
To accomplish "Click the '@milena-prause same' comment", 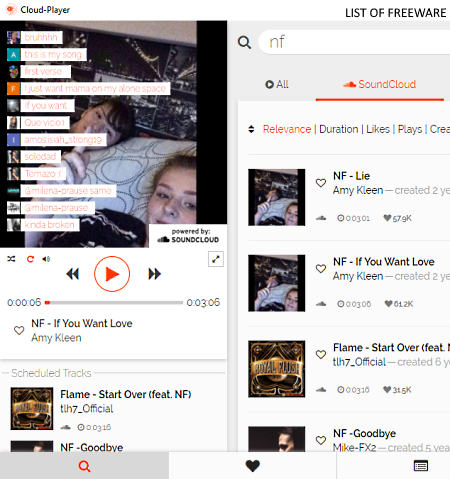I will (x=68, y=191).
